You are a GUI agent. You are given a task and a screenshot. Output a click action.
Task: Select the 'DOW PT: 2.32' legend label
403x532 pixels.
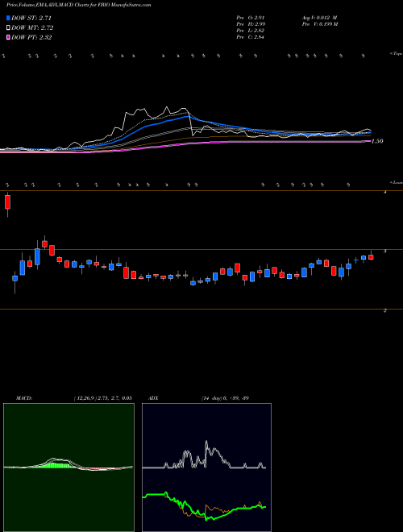coord(31,38)
